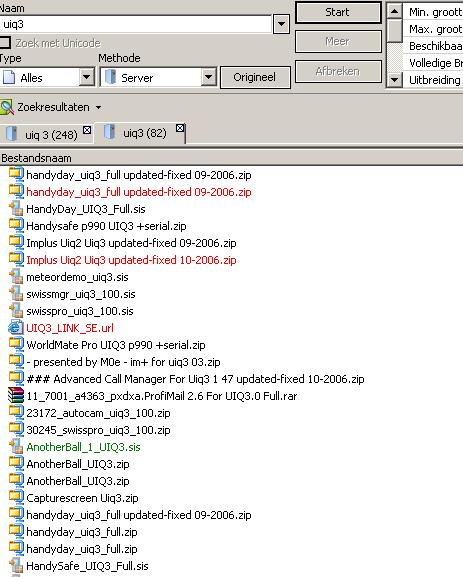Close the 'uiq3 (82)' search tab
This screenshot has height=577, width=463.
[x=180, y=128]
